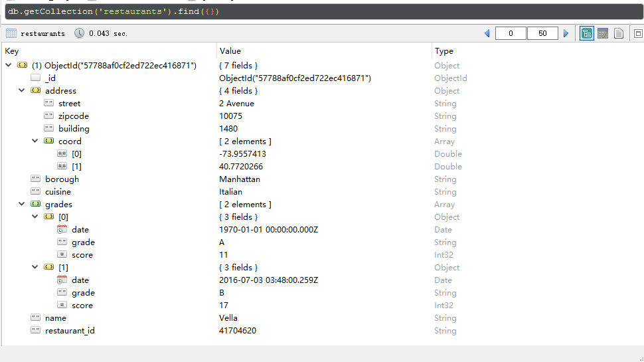Click the array icon beside coord
The height and width of the screenshot is (362, 644).
(x=49, y=141)
